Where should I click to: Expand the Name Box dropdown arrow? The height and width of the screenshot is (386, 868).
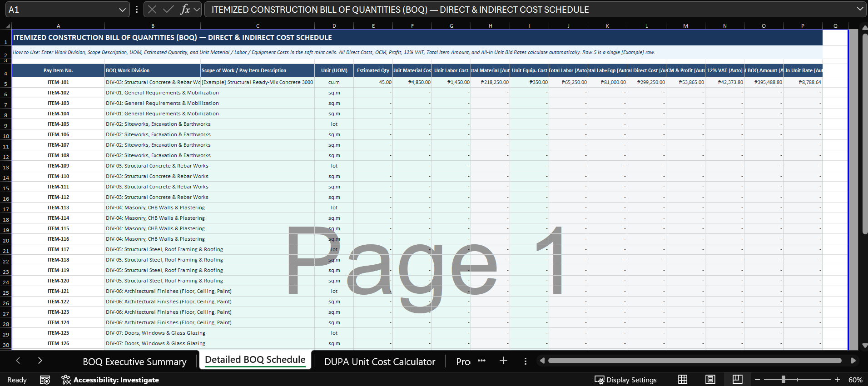[x=123, y=10]
